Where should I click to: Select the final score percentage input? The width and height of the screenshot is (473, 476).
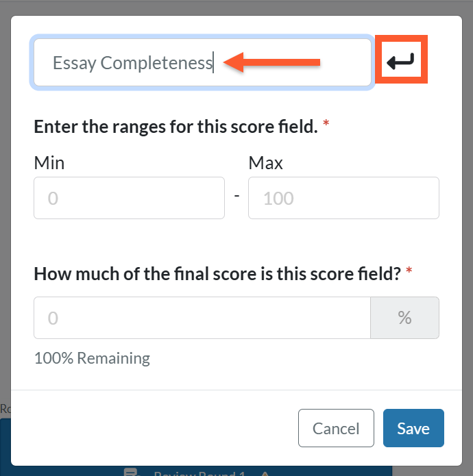click(202, 318)
